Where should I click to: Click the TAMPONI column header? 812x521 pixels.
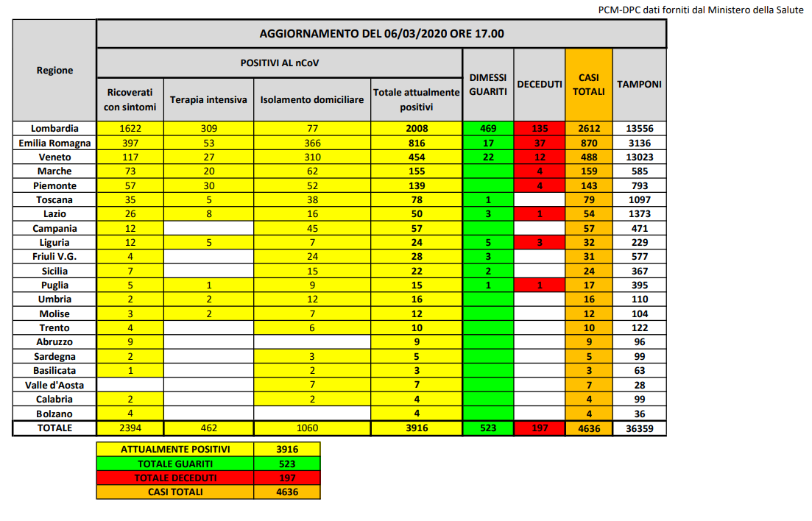point(638,85)
